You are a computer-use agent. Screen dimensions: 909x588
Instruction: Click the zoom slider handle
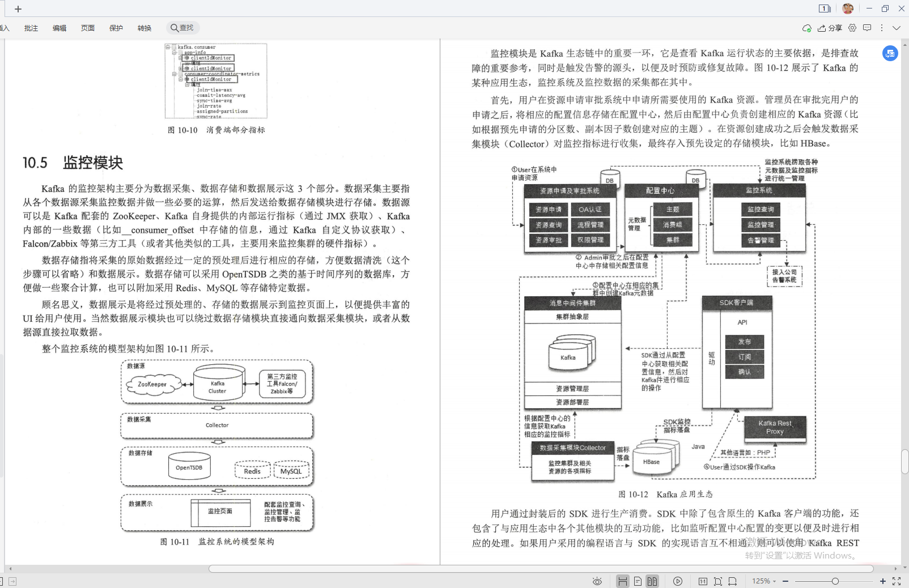coord(835,581)
